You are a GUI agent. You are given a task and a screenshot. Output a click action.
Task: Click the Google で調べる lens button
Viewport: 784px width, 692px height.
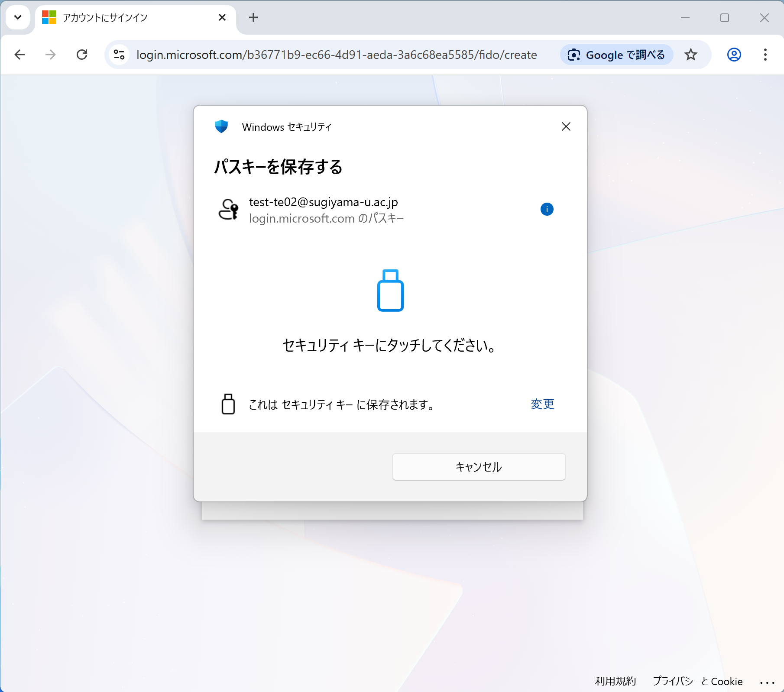point(616,55)
